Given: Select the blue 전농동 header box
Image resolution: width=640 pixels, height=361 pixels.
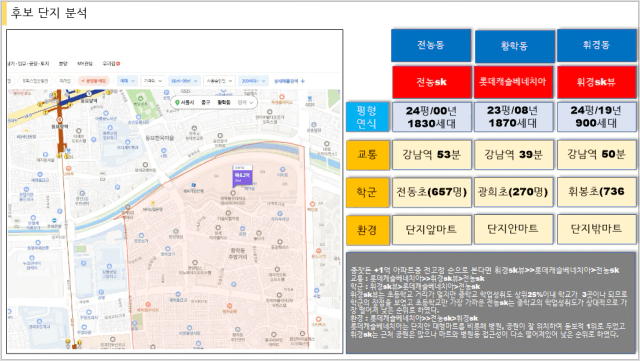Looking at the screenshot, I should click(431, 45).
